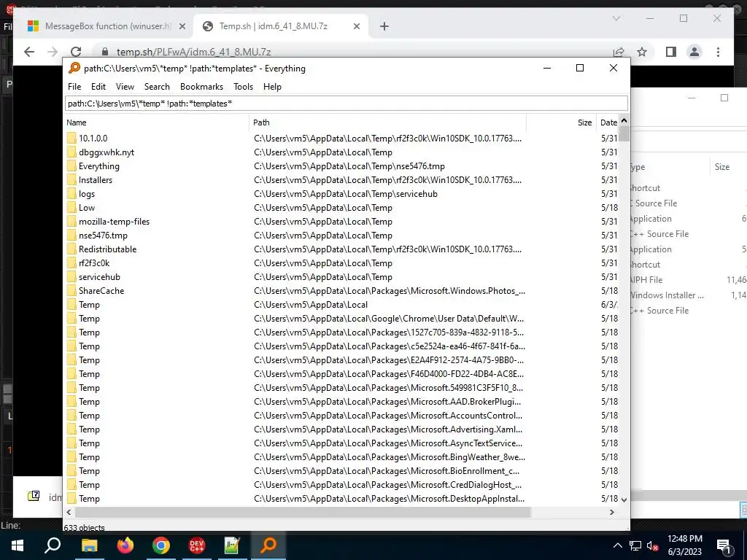Viewport: 747px width, 560px height.
Task: Select the mozilla-temp-files folder icon
Action: [71, 221]
